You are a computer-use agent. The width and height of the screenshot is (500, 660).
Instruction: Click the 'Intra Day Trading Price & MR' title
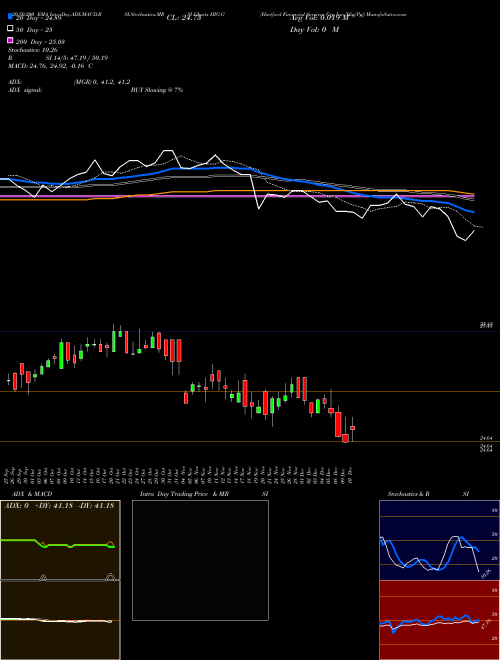[184, 494]
